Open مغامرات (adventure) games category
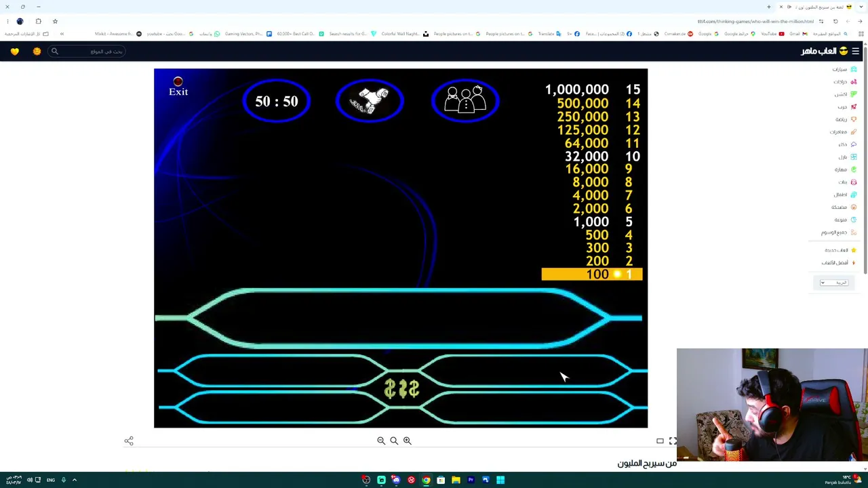The image size is (868, 488). tap(843, 131)
